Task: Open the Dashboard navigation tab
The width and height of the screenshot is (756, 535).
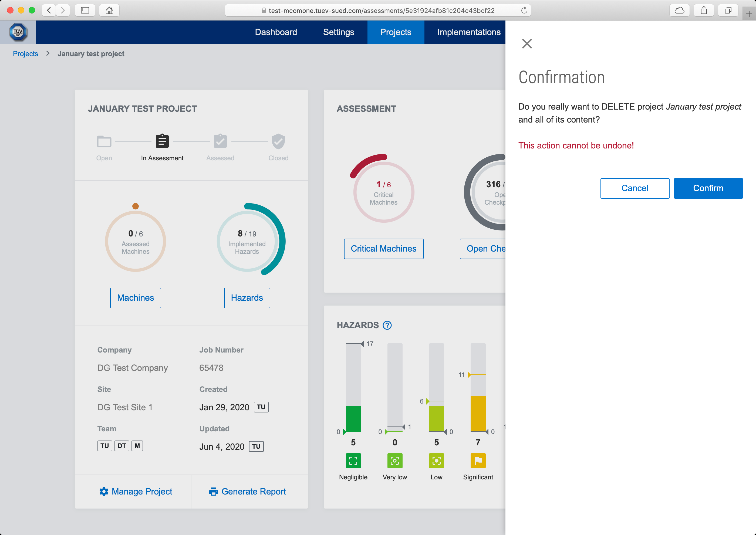Action: tap(276, 32)
